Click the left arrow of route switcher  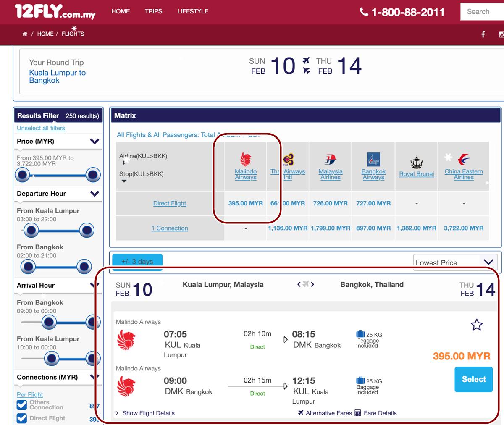(299, 284)
